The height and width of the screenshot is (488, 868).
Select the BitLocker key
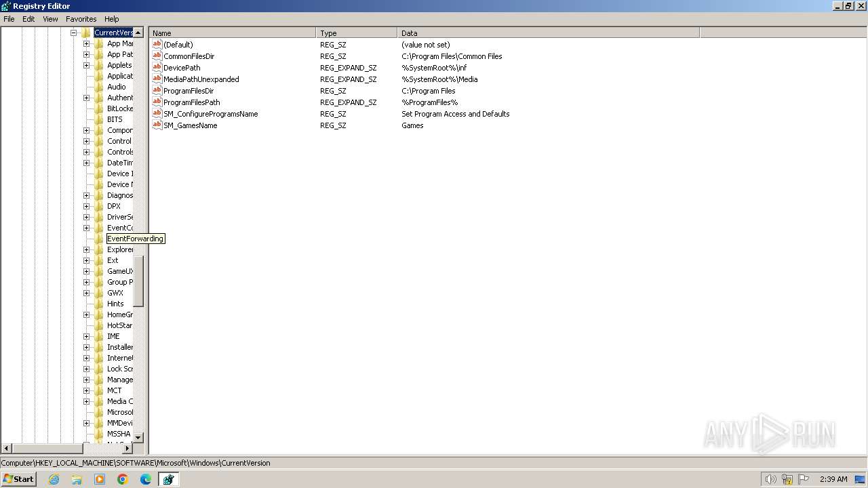[120, 108]
